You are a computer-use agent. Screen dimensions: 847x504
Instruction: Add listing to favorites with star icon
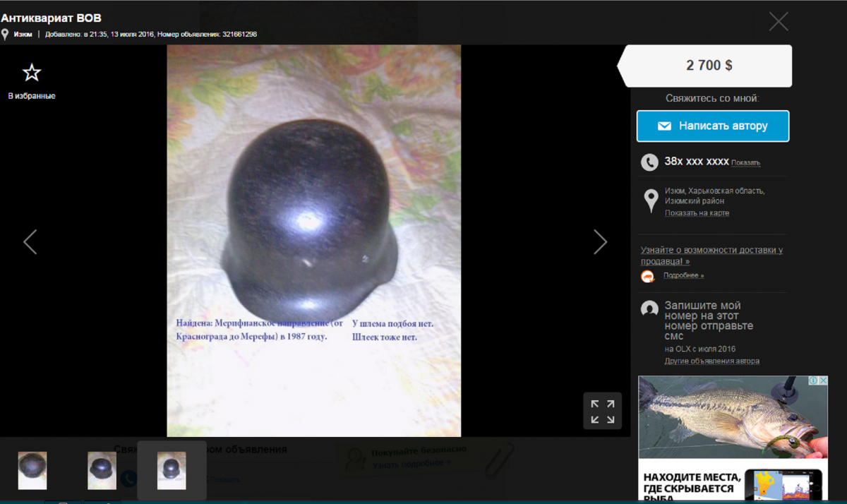[32, 73]
